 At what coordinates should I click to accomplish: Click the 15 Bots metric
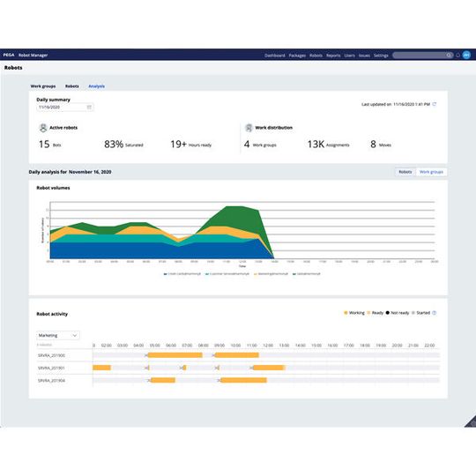pos(49,145)
